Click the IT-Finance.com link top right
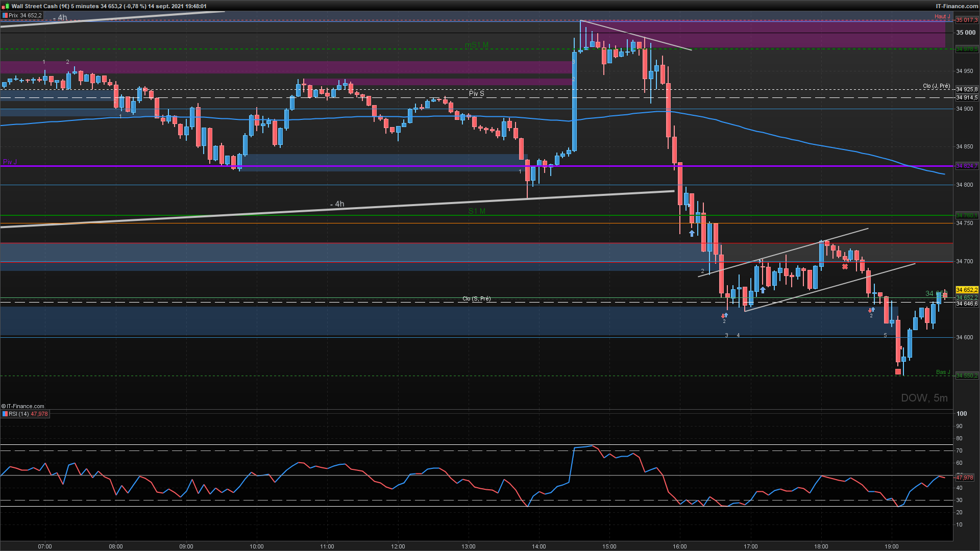 [957, 6]
